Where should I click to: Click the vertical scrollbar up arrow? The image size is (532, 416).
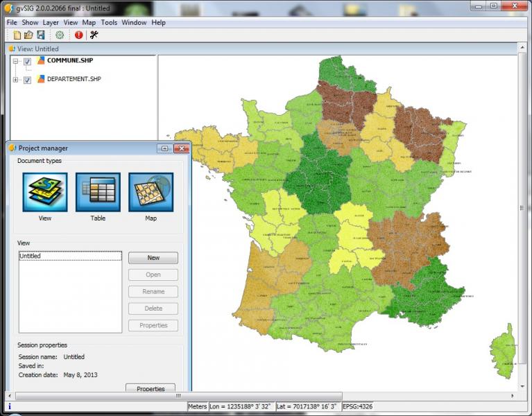[522, 48]
